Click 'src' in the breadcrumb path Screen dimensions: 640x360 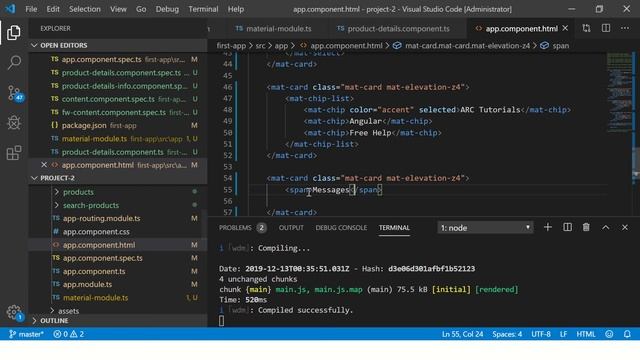[260, 46]
